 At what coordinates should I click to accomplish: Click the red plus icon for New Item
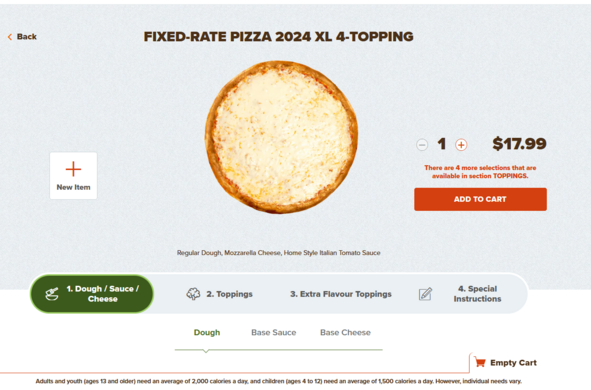coord(73,169)
